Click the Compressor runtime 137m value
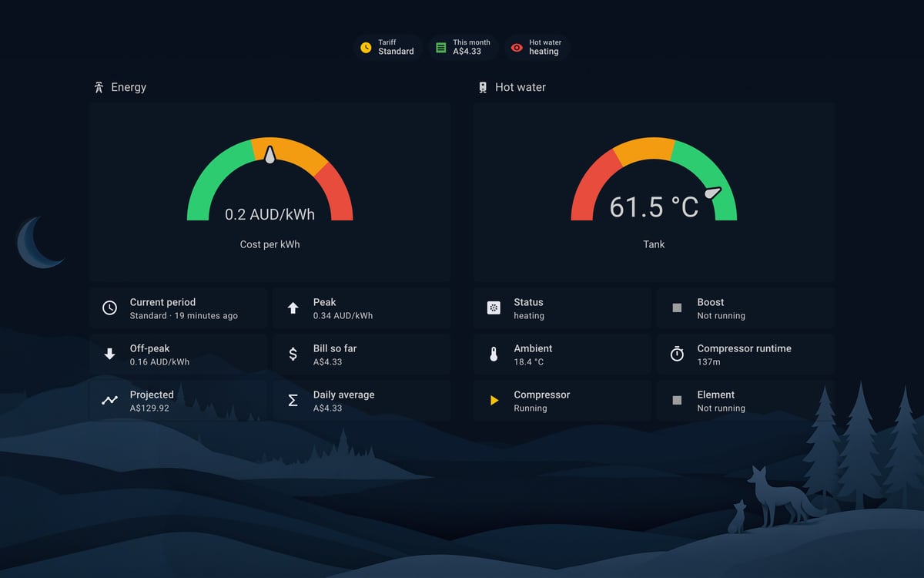This screenshot has height=578, width=924. coord(708,362)
